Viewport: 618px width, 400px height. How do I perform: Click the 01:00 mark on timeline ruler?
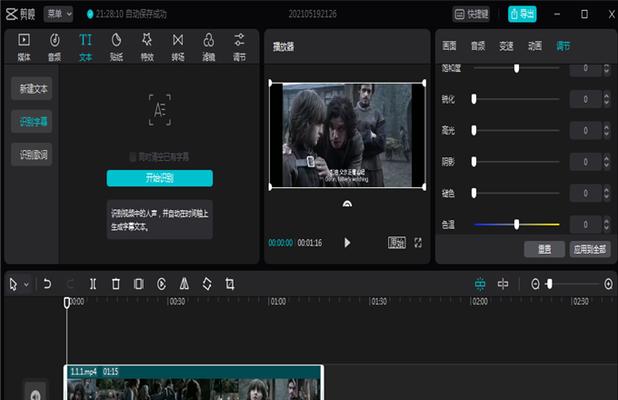coord(278,301)
